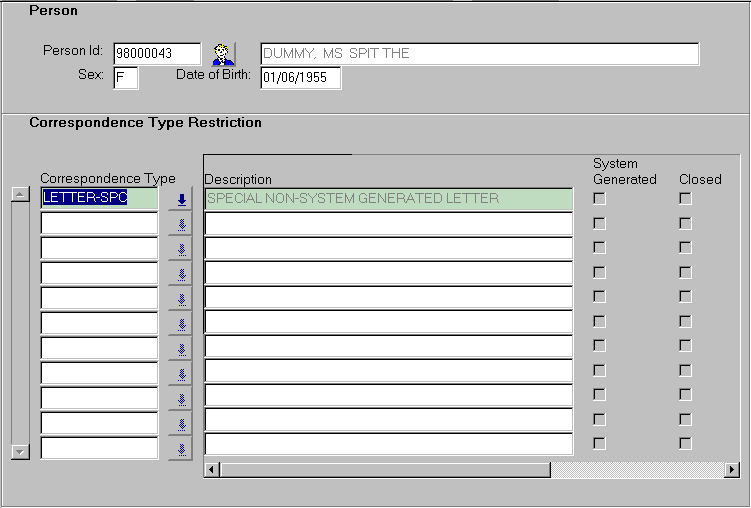Click the empty second row correspondence type field
Image resolution: width=751 pixels, height=508 pixels.
coord(98,223)
